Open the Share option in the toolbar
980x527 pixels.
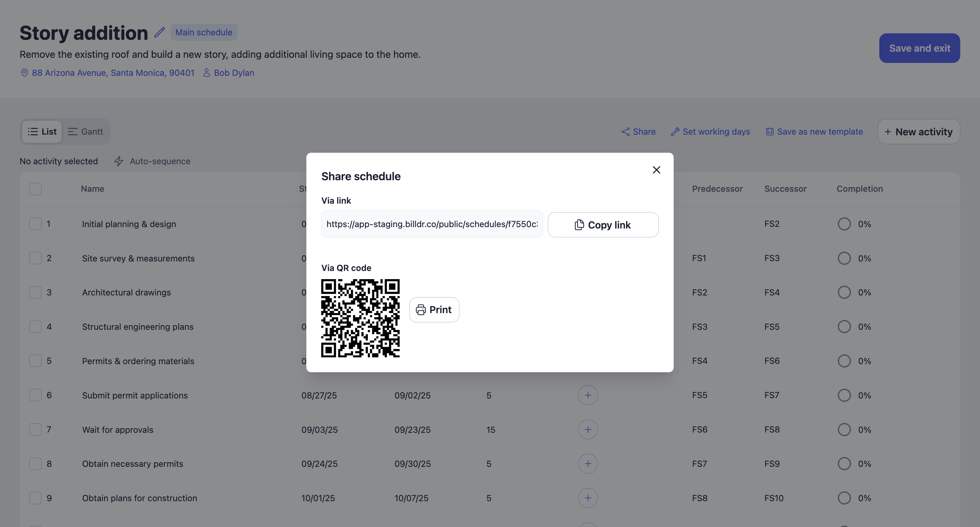click(x=638, y=132)
